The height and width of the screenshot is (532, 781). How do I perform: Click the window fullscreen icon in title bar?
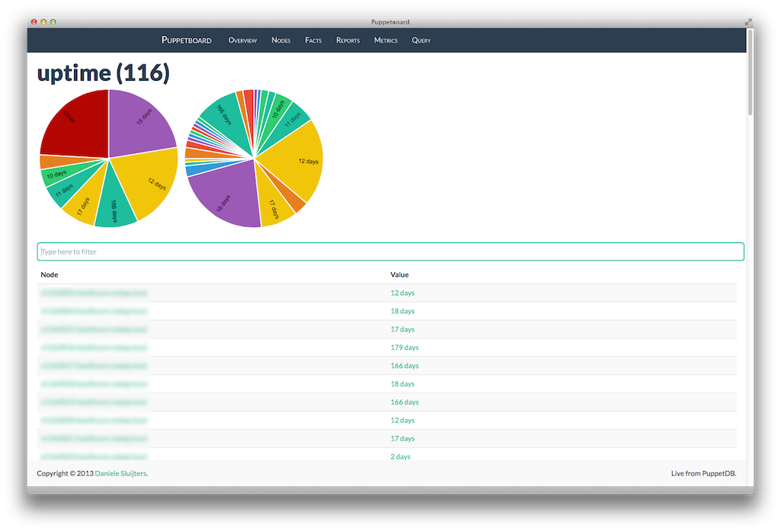point(747,22)
